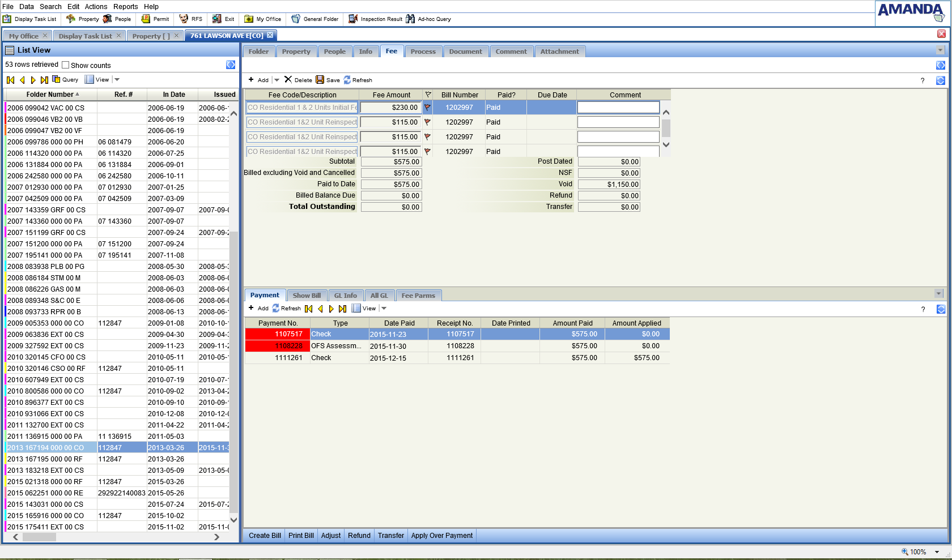Screen dimensions: 952x560
Task: Open the People search icon
Action: 107,19
